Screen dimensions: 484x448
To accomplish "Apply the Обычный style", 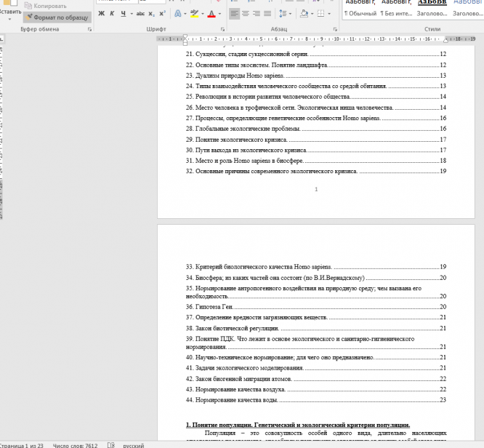I will coord(360,9).
